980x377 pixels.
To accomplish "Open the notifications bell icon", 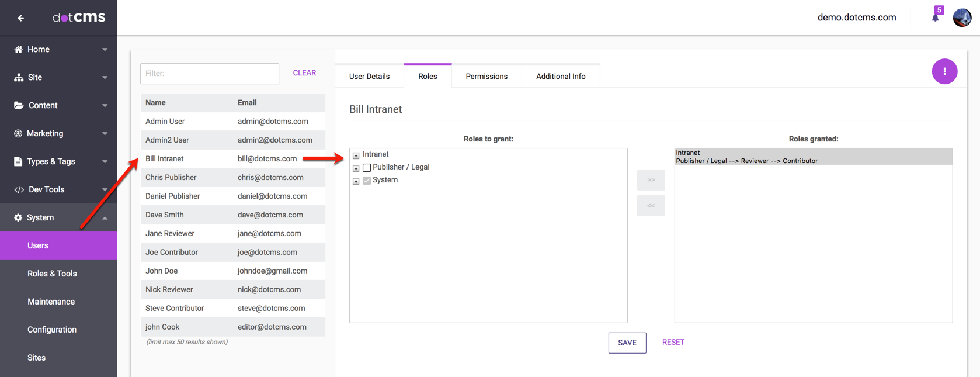I will click(935, 18).
